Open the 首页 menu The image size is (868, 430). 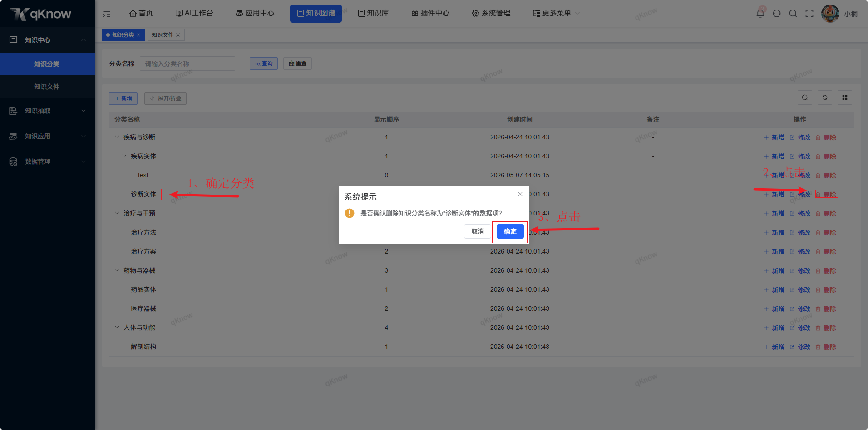coord(141,13)
